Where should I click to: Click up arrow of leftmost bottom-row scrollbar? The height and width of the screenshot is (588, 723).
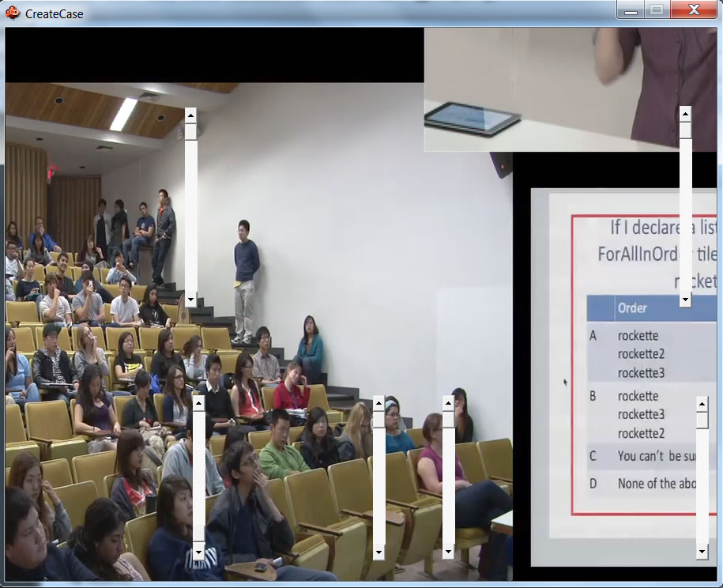coord(199,403)
